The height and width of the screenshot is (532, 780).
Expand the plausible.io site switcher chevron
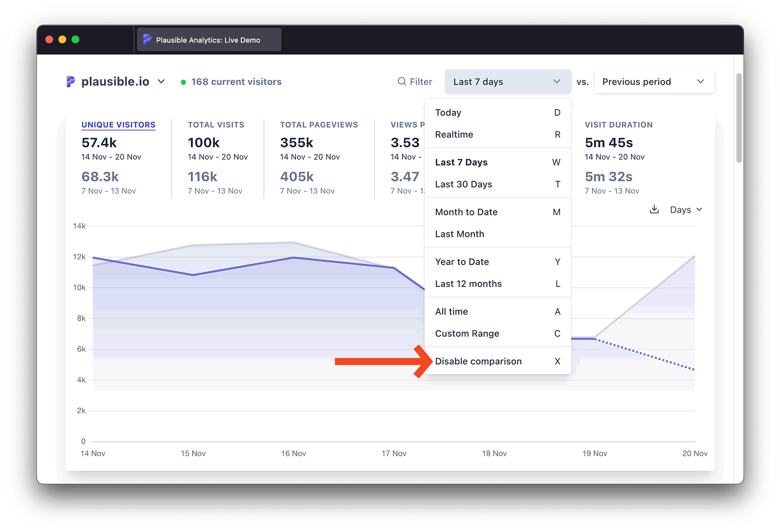point(161,81)
